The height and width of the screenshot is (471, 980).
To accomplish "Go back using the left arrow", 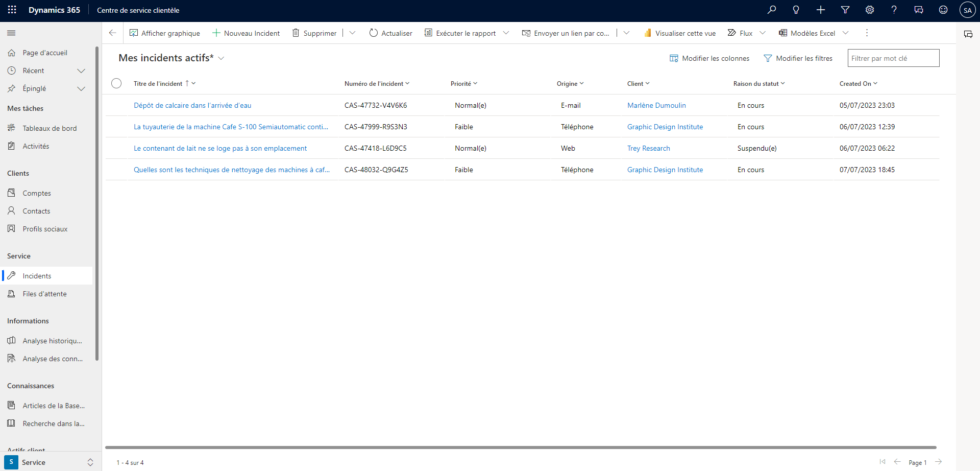I will [x=113, y=33].
